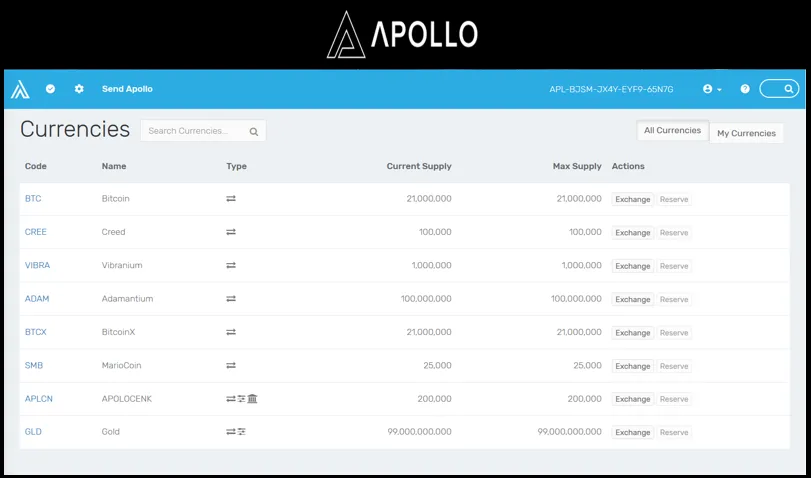Image resolution: width=811 pixels, height=478 pixels.
Task: Click Exchange button for Vibranium row
Action: tap(633, 266)
